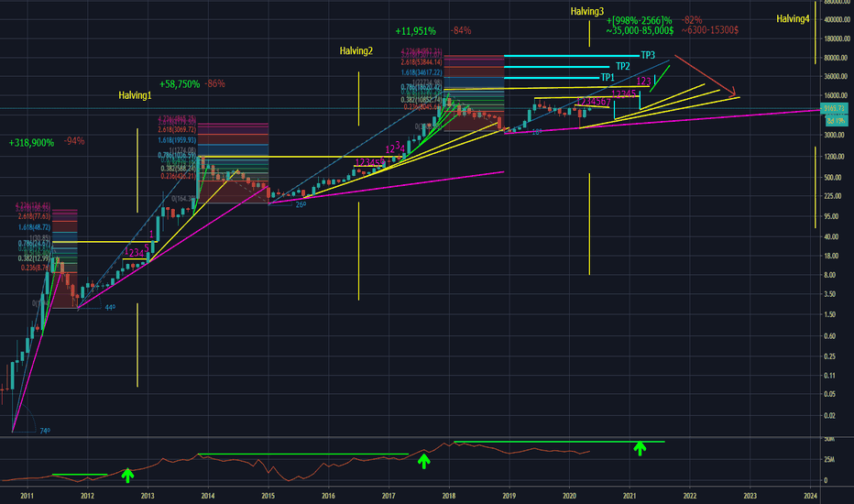Select the "TP3" target label
This screenshot has width=854, height=504.
(648, 55)
